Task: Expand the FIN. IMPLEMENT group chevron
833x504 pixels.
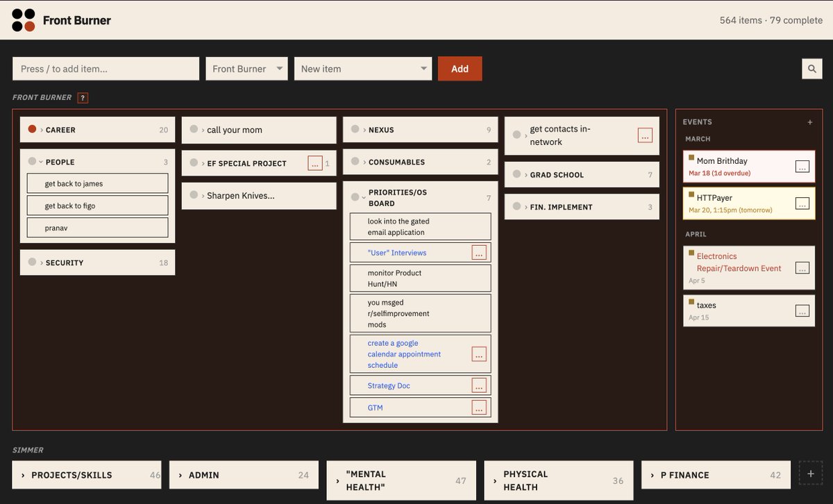Action: [526, 207]
